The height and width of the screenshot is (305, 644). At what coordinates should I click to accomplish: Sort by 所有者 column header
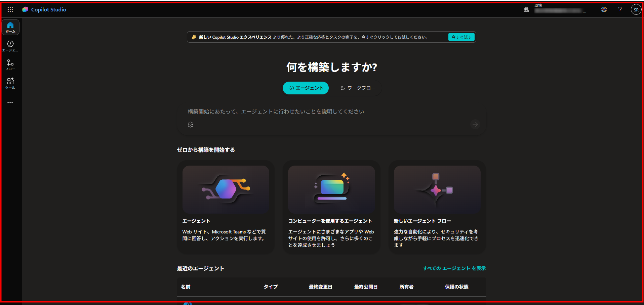point(407,287)
